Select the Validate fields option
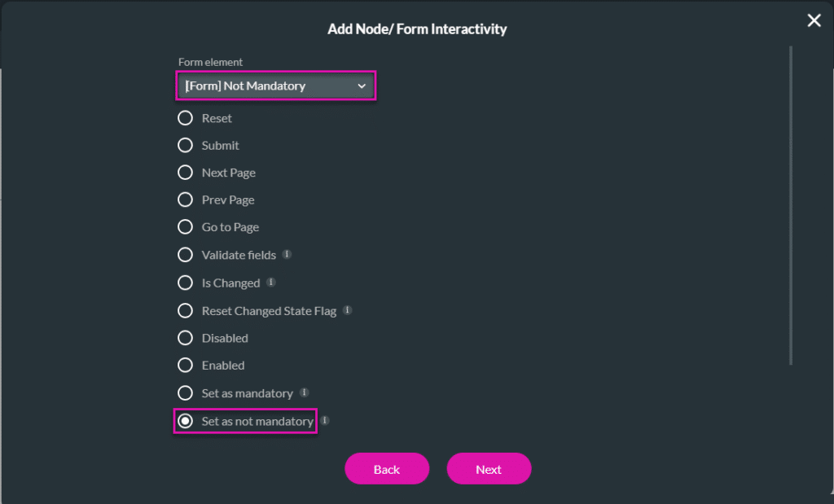The image size is (834, 504). click(185, 255)
